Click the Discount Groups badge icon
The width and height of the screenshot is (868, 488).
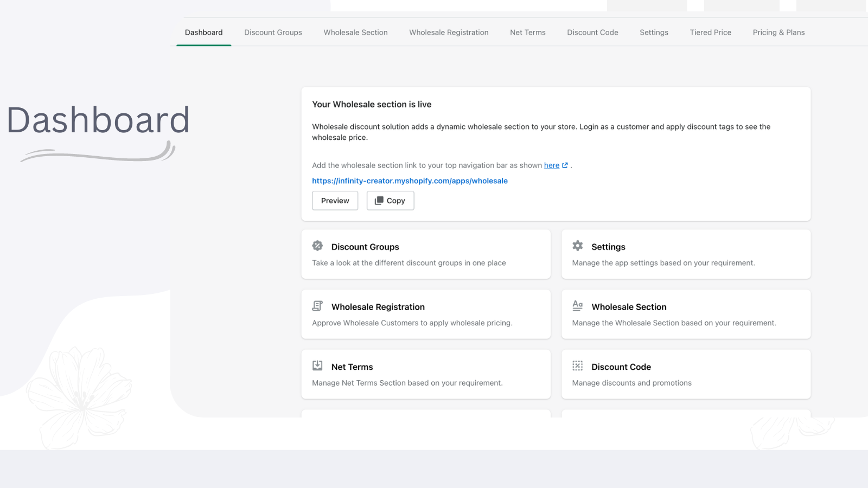pyautogui.click(x=317, y=246)
